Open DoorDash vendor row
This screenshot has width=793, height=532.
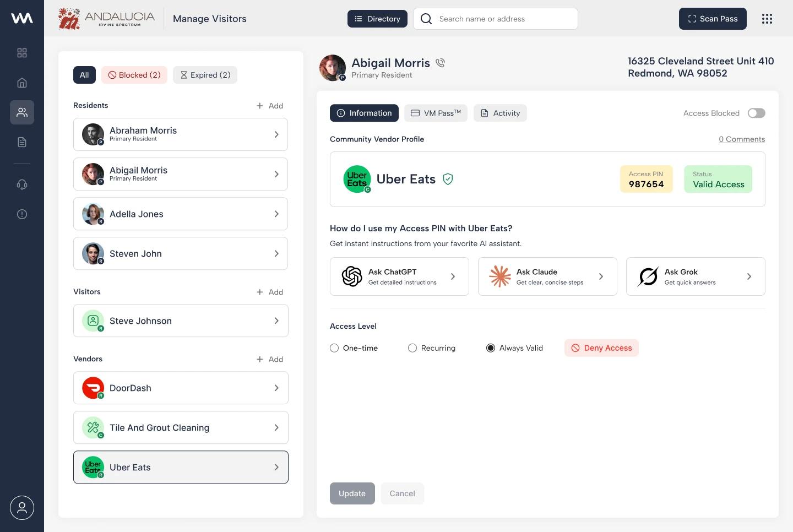pos(181,388)
